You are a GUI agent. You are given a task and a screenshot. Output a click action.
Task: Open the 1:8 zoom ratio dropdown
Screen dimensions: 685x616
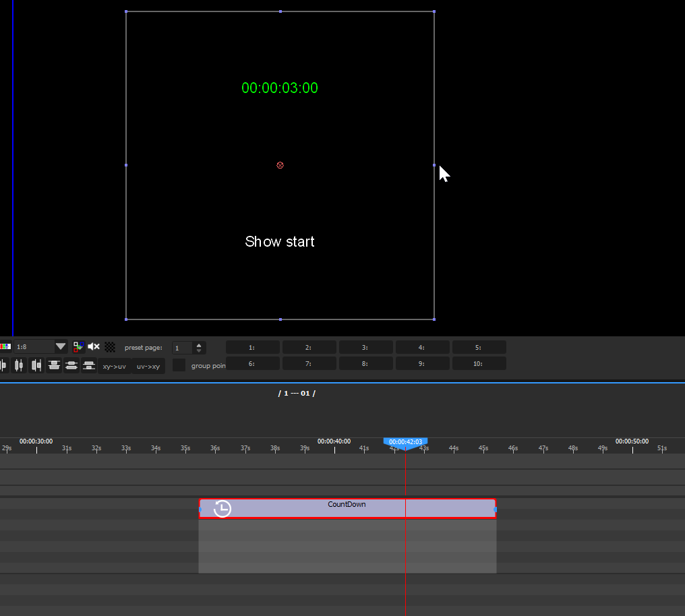[61, 347]
